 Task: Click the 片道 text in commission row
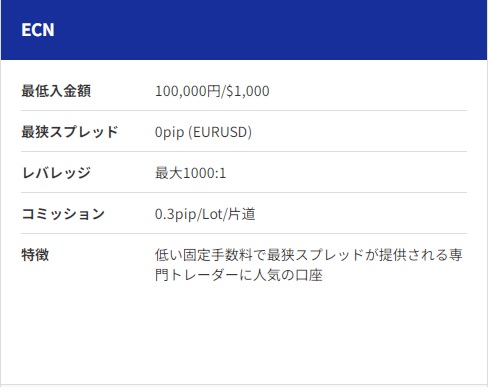(x=241, y=214)
